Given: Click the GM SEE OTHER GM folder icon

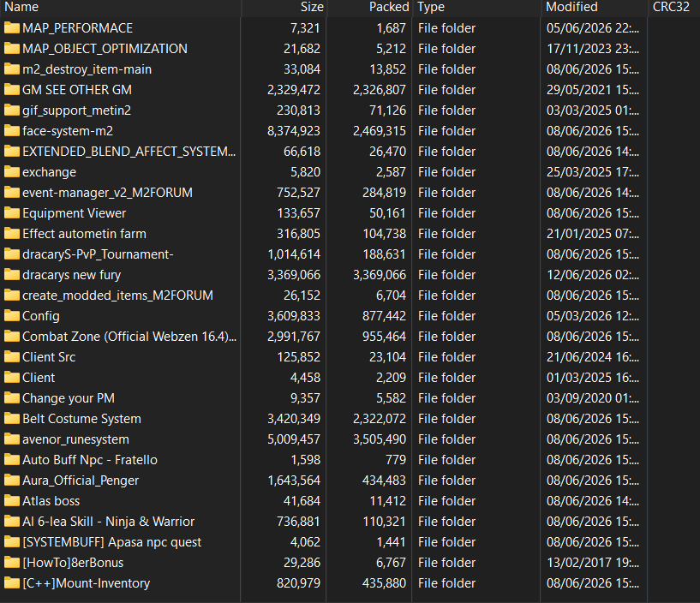Looking at the screenshot, I should click(12, 90).
